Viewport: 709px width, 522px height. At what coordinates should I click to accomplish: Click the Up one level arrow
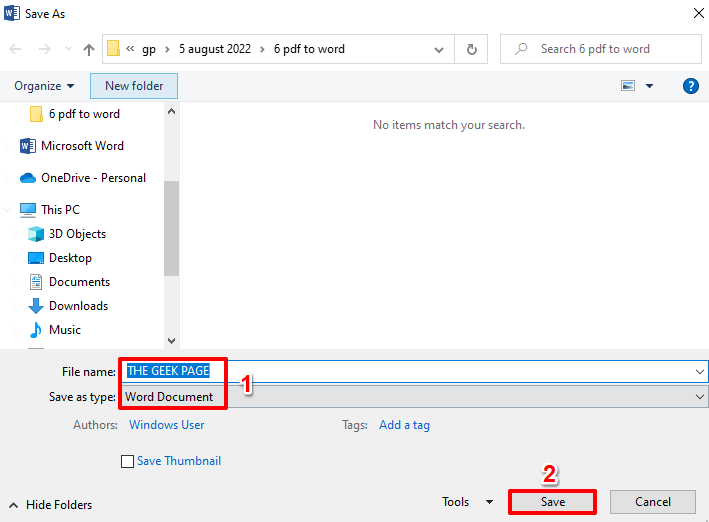[89, 49]
